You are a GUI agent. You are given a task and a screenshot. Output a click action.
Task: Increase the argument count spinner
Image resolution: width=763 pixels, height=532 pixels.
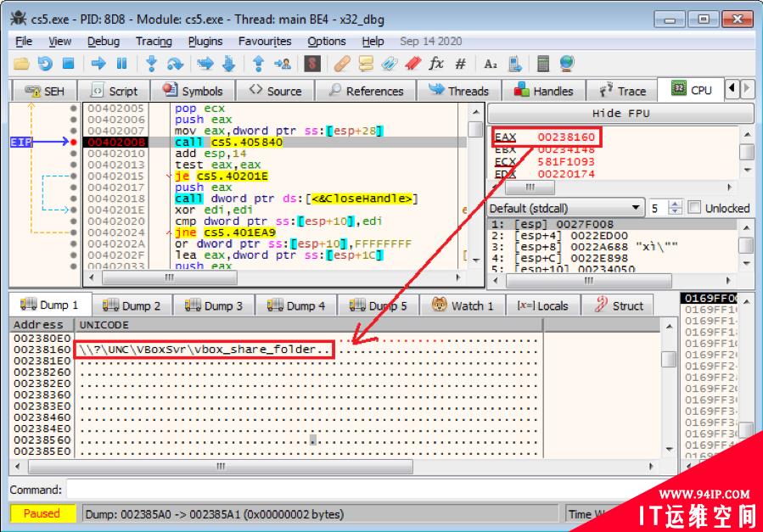[x=676, y=204]
